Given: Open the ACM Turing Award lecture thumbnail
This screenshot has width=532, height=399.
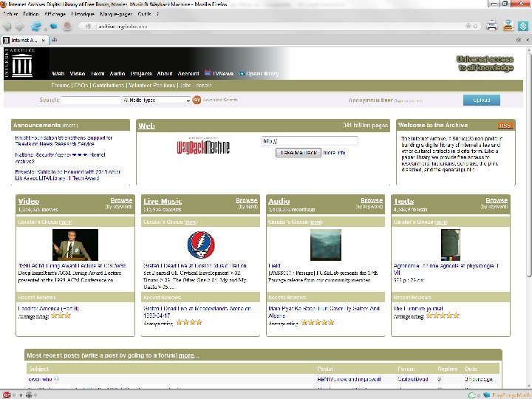Looking at the screenshot, I should 75,245.
